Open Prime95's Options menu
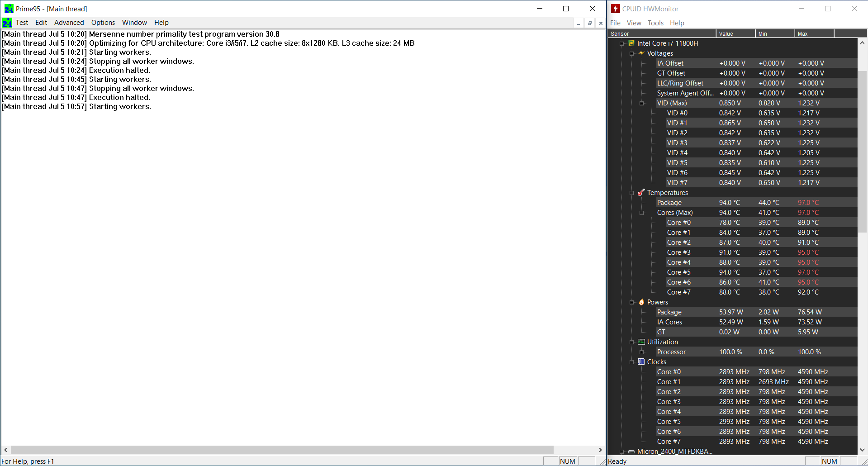This screenshot has height=466, width=868. (103, 23)
